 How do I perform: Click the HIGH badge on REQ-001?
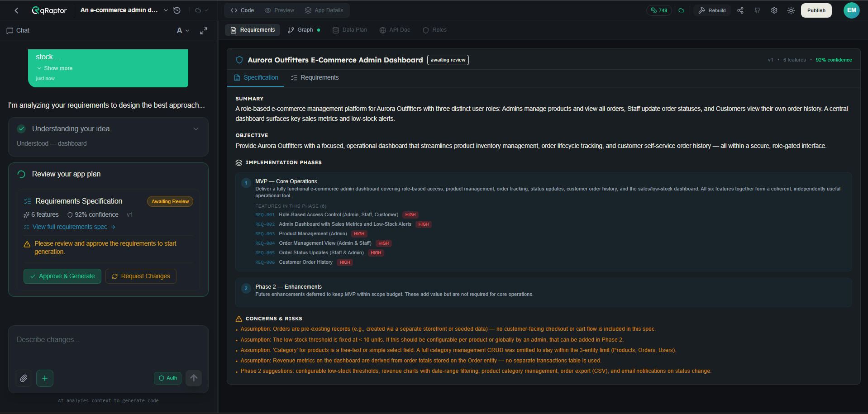pyautogui.click(x=410, y=215)
